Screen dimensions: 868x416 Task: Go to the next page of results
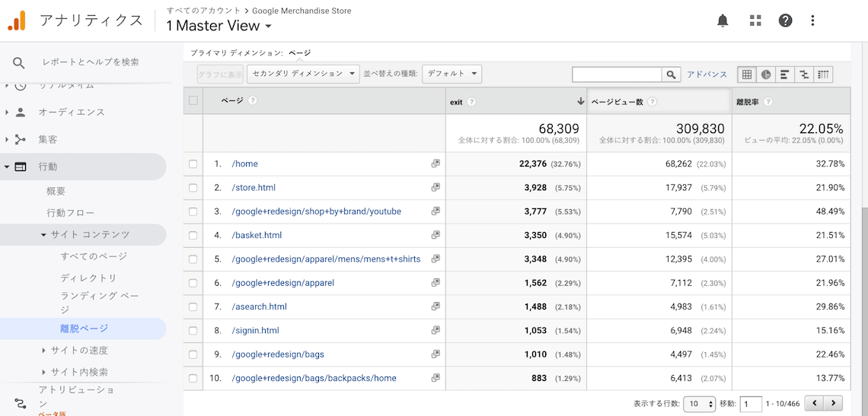click(833, 403)
